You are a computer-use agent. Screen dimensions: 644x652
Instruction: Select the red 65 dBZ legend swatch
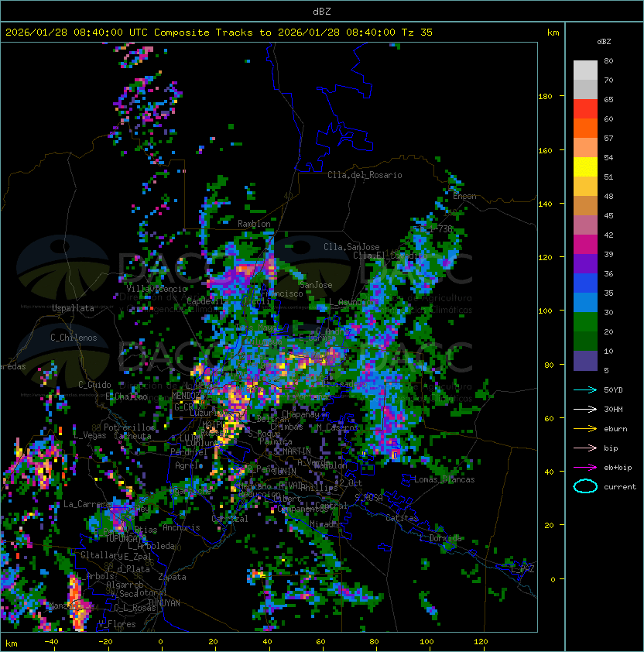(x=585, y=109)
